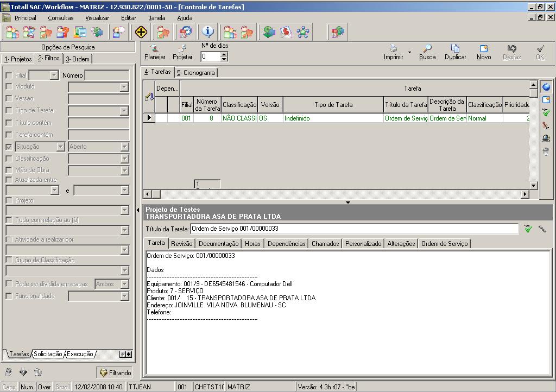Click the trash can icon beside grid
The width and height of the screenshot is (556, 392).
tap(546, 151)
